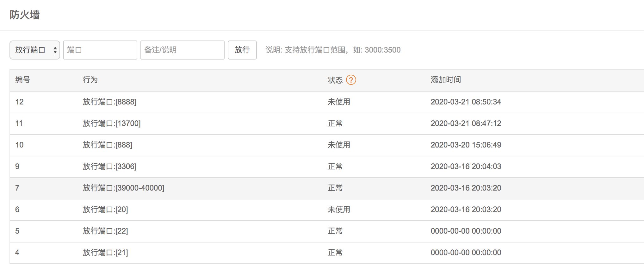Screen dimensions: 644x264
Task: Select the row for port 13700
Action: pos(112,123)
